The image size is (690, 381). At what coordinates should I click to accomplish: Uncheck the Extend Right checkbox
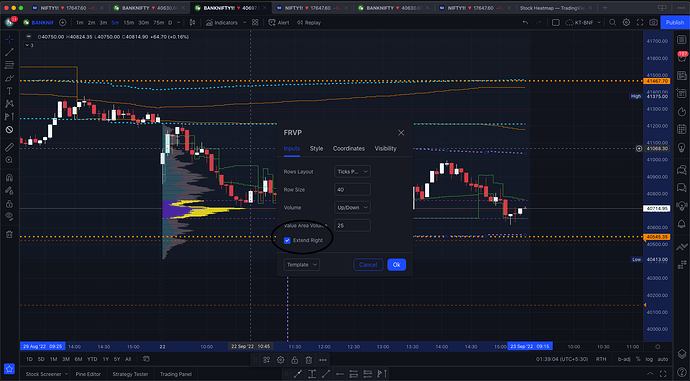pos(287,240)
